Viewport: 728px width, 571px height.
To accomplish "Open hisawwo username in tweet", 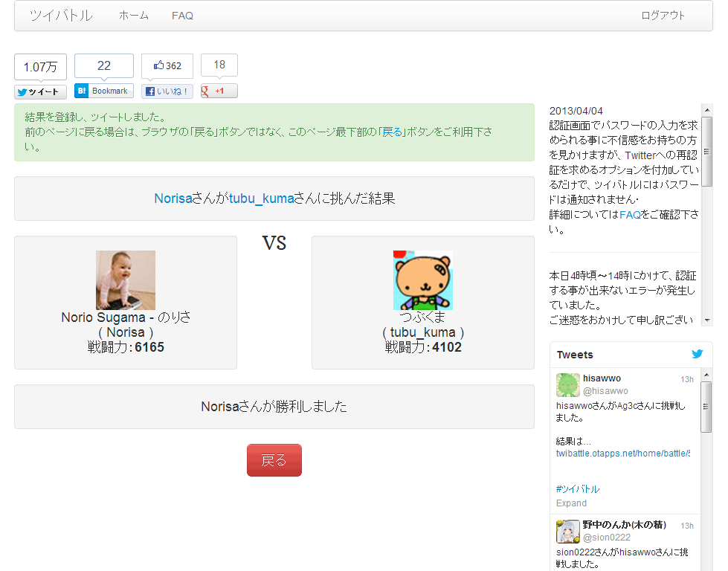I will point(602,378).
